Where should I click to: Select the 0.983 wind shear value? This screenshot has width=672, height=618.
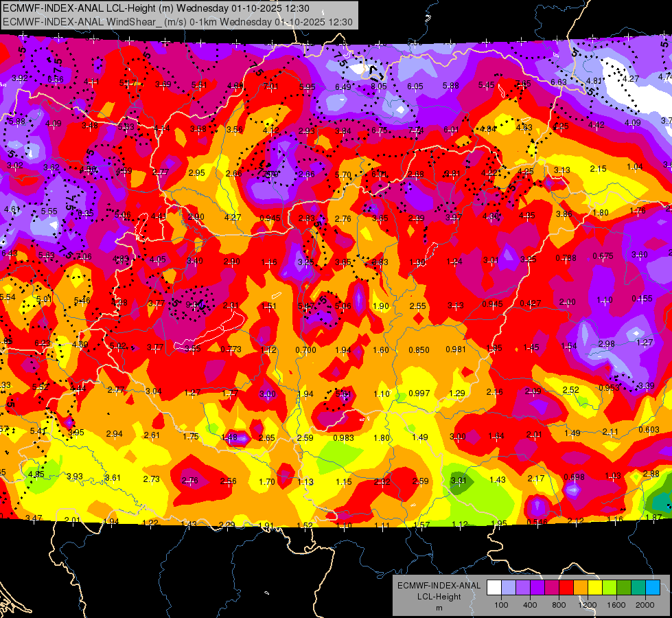344,437
